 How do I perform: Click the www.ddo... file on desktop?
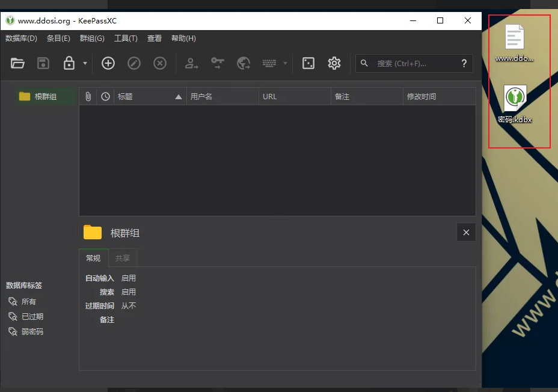[515, 43]
